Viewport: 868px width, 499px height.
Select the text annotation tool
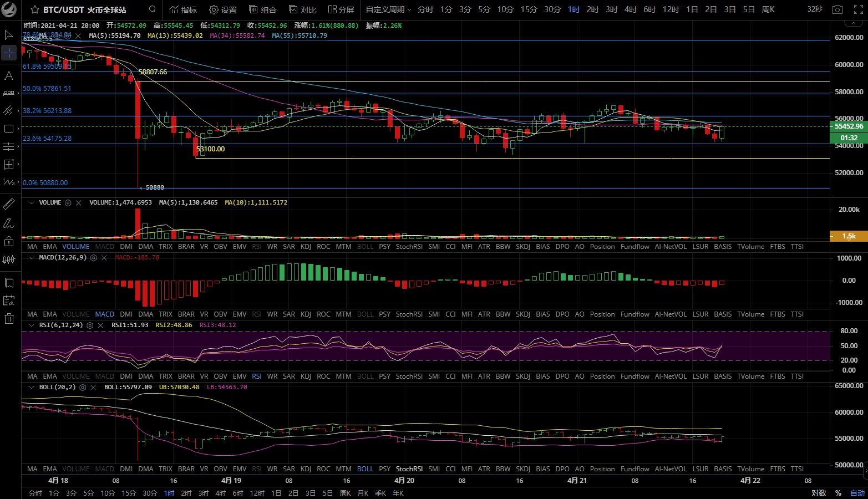[9, 75]
